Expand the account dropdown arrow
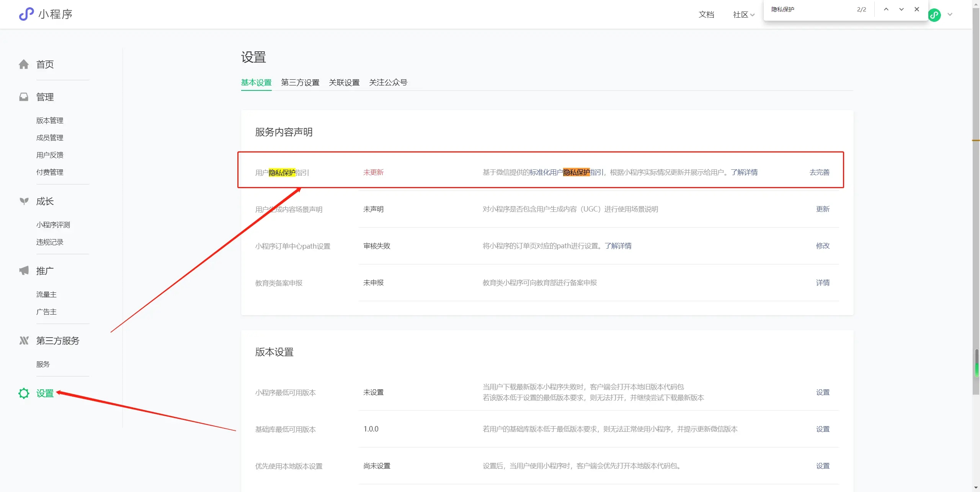 coord(950,15)
